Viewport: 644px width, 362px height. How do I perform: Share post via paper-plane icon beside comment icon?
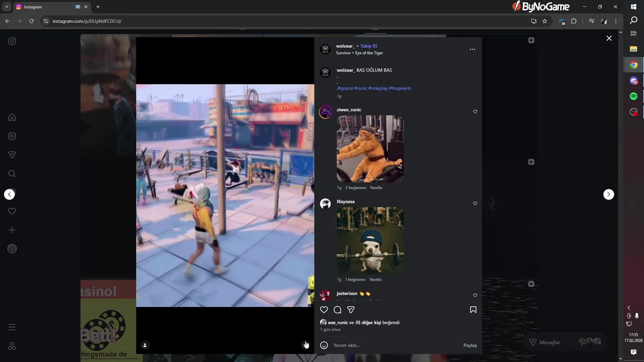(x=351, y=310)
